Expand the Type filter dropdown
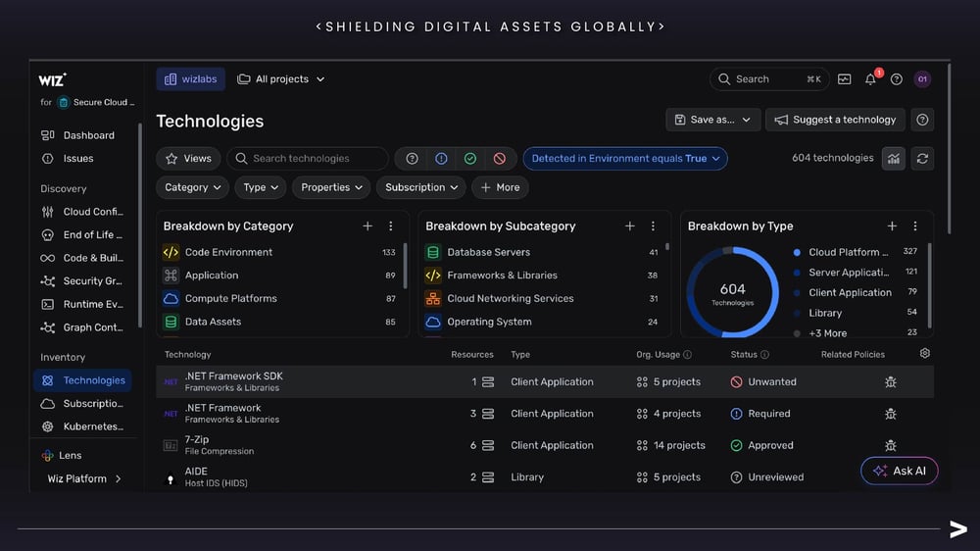980x551 pixels. click(x=261, y=187)
